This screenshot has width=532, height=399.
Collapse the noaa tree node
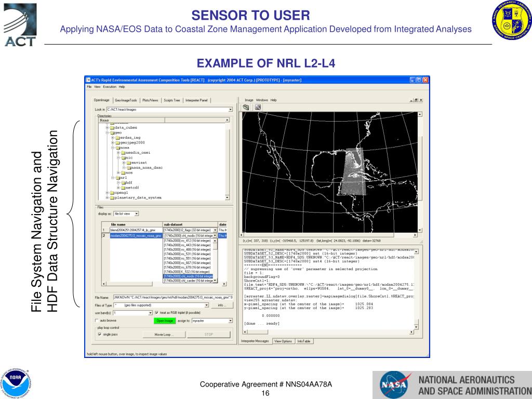coord(113,148)
